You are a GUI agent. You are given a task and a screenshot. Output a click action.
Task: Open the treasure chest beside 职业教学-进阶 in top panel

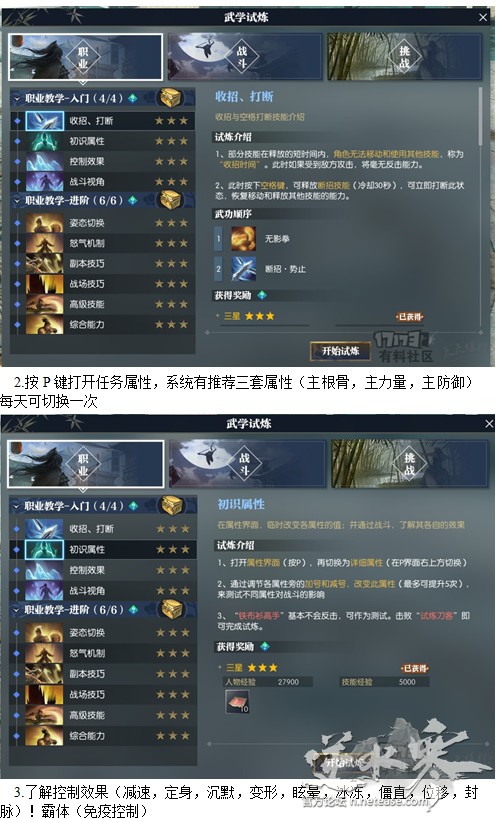170,200
